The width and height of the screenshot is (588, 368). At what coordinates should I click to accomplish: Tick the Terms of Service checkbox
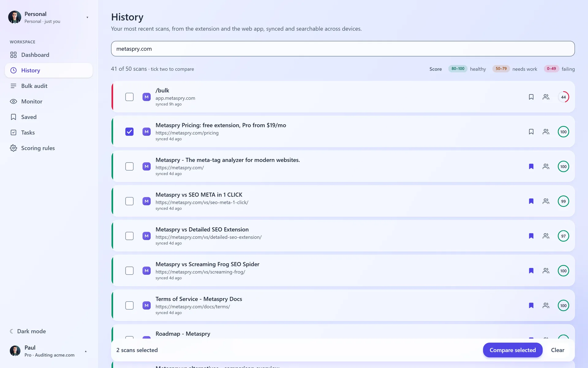pos(130,305)
